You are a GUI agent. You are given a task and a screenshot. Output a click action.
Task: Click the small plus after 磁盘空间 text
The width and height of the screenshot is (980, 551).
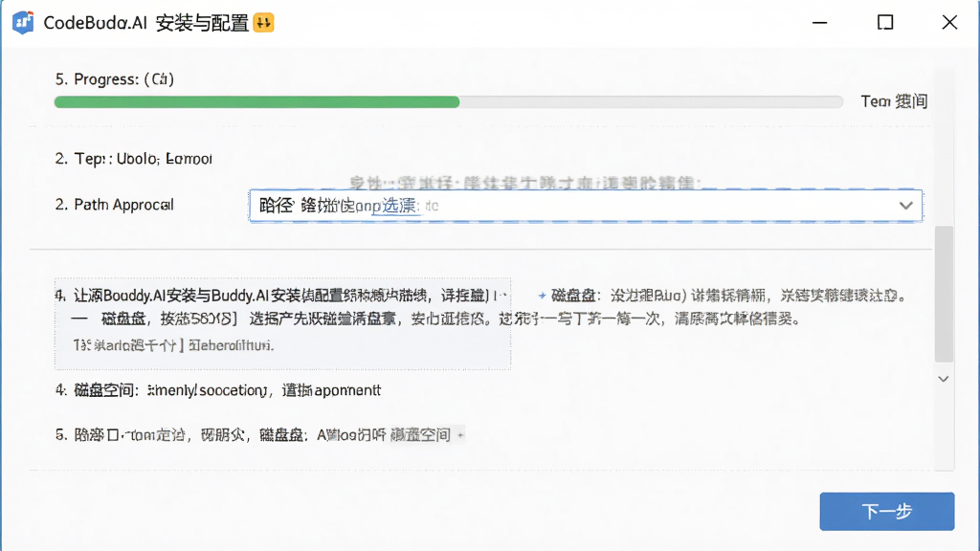tap(460, 435)
